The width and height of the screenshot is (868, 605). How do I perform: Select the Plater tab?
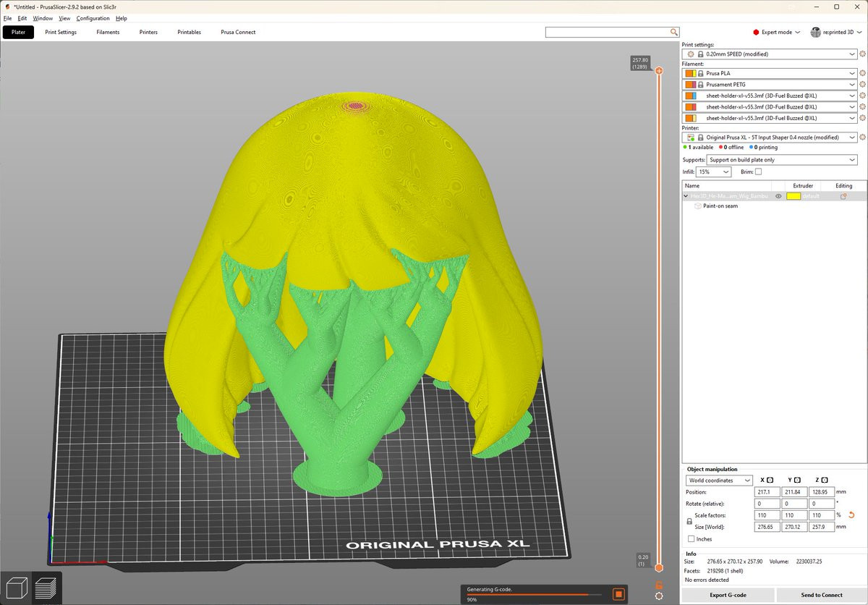click(x=19, y=32)
